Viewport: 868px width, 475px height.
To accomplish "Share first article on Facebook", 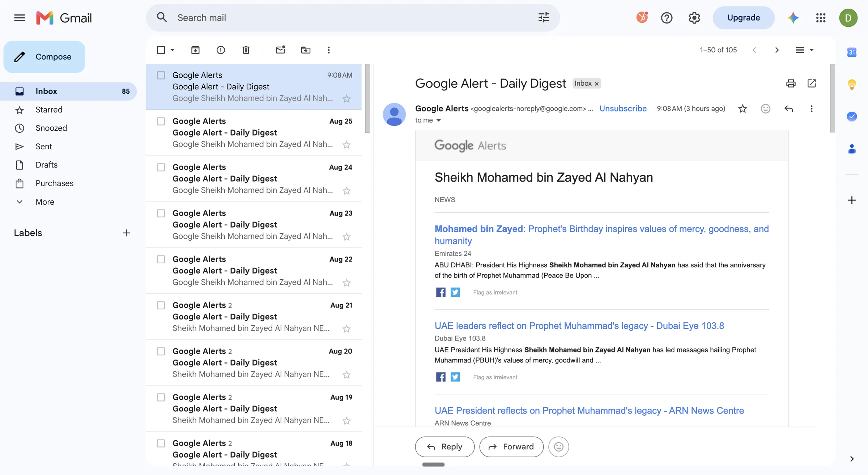I will 441,292.
